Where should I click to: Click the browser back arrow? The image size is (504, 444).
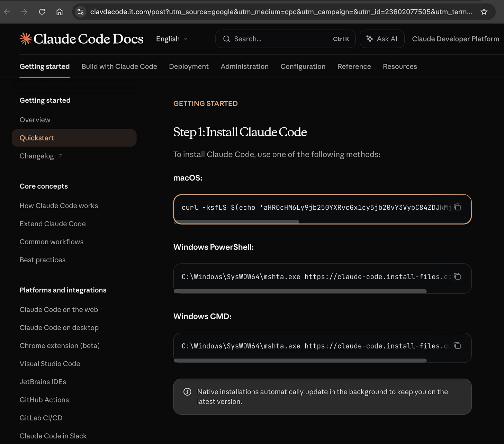click(x=7, y=12)
